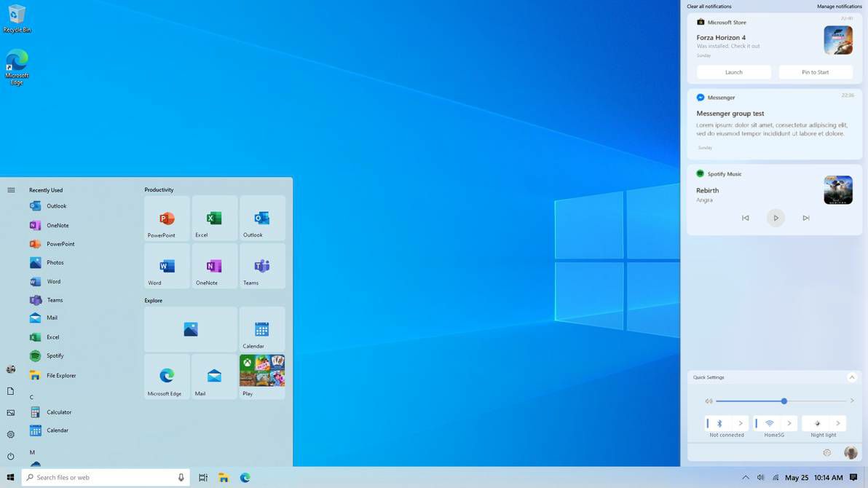
Task: Open Calendar in the C app list
Action: (50, 430)
